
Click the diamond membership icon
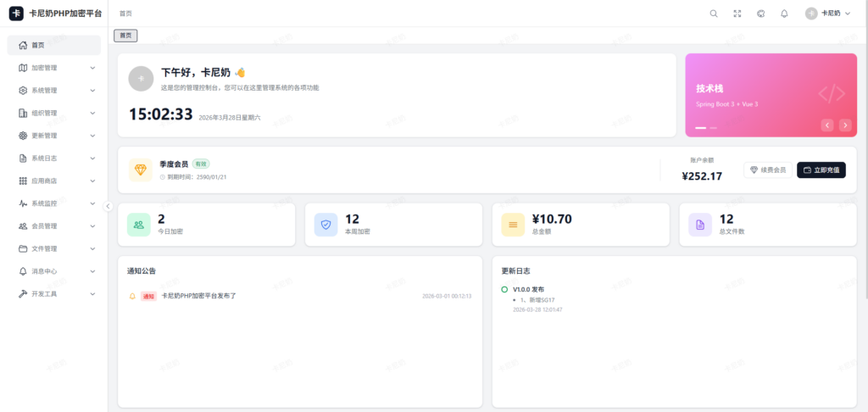[x=141, y=170]
